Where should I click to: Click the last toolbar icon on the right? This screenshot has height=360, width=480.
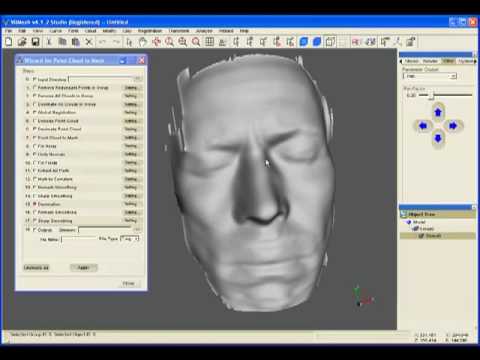pyautogui.click(x=411, y=42)
